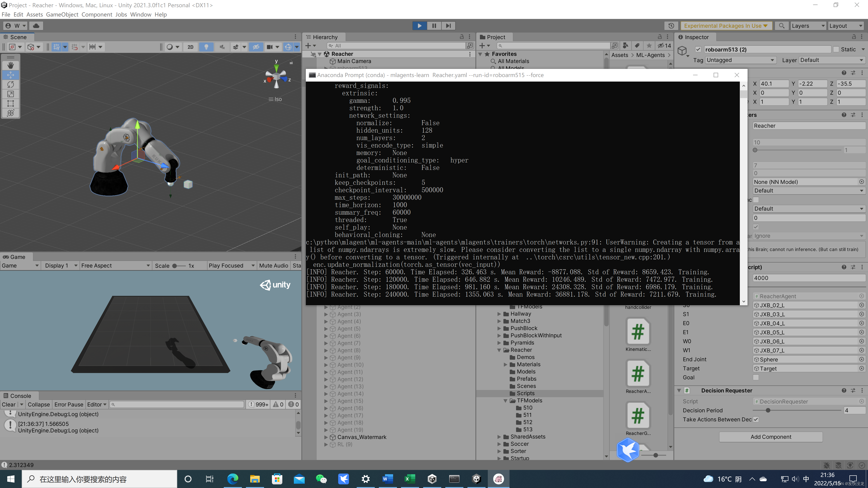
Task: Select the Transform tool in Scene view
Action: [x=10, y=113]
